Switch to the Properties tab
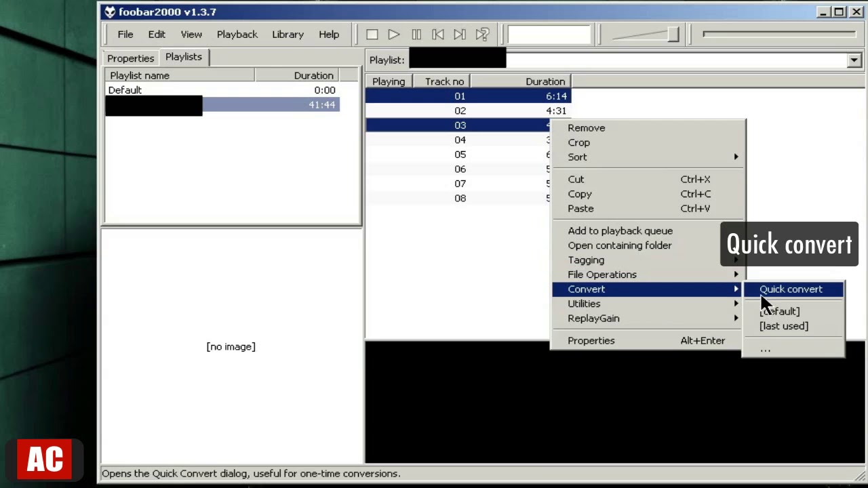Viewport: 868px width, 488px height. click(130, 58)
